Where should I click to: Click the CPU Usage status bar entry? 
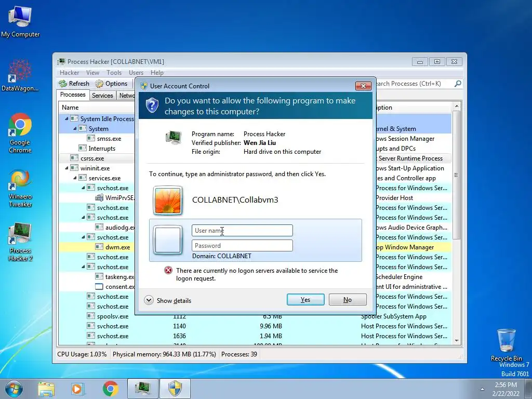click(82, 354)
